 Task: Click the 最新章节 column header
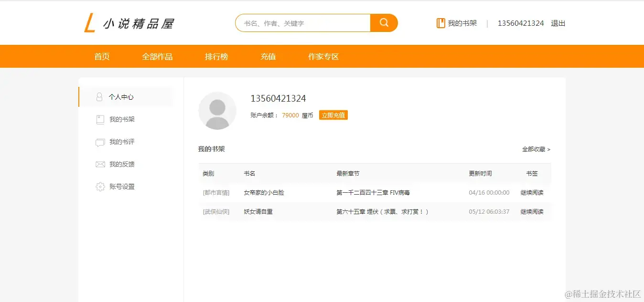pyautogui.click(x=348, y=174)
